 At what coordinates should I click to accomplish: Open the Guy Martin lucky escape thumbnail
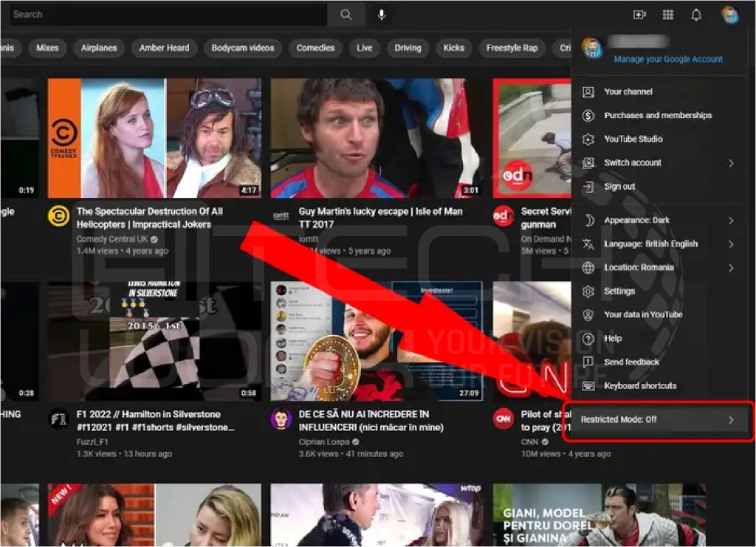pos(377,138)
